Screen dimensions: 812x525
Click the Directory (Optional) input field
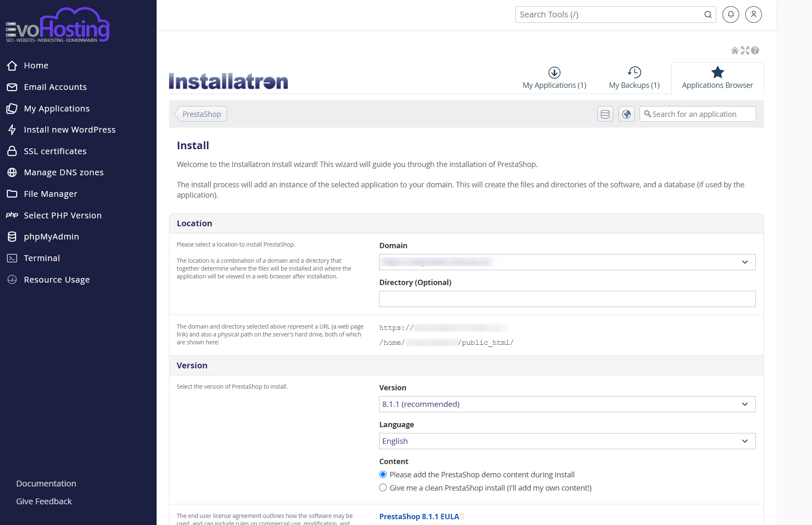coord(567,299)
